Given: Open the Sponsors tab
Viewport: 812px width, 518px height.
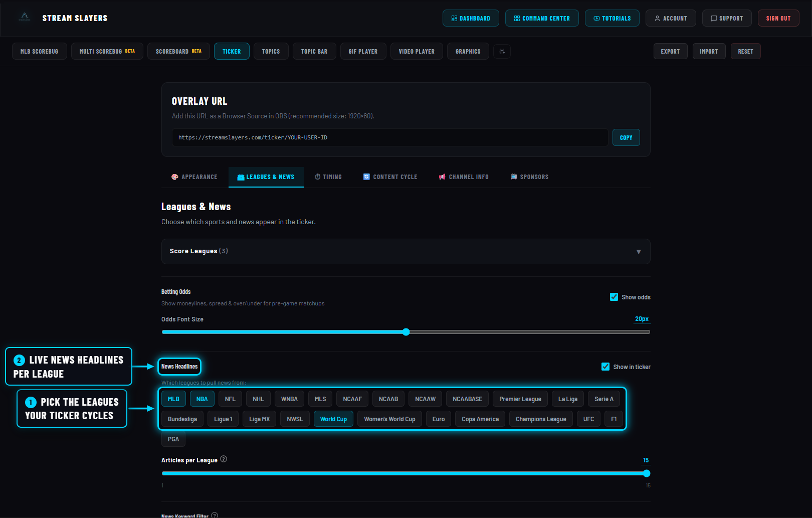Looking at the screenshot, I should tap(529, 177).
